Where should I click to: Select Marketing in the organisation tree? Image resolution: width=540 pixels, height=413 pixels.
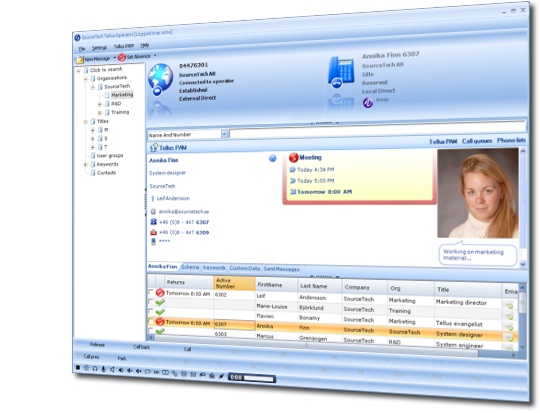(x=122, y=95)
